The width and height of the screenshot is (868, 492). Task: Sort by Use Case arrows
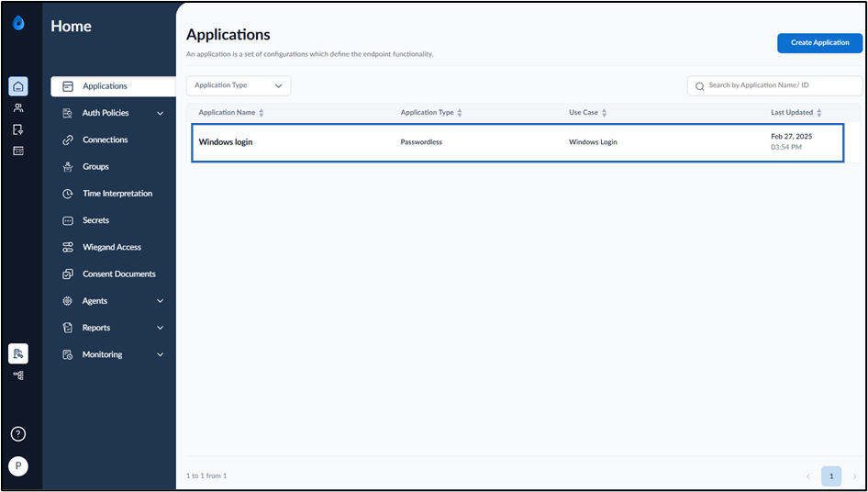tap(604, 113)
